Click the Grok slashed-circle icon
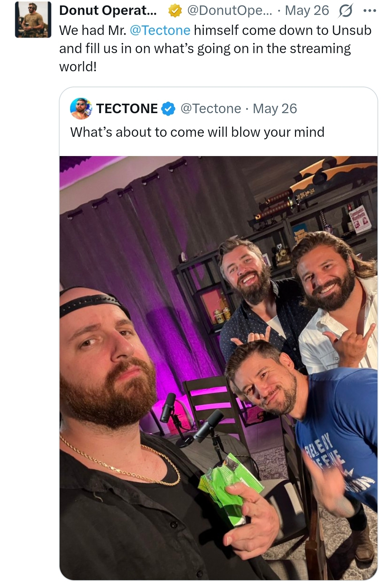 click(x=345, y=11)
